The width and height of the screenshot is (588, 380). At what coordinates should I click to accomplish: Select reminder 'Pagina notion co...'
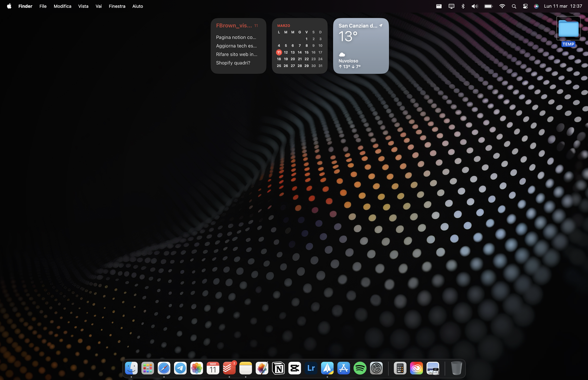tap(236, 37)
